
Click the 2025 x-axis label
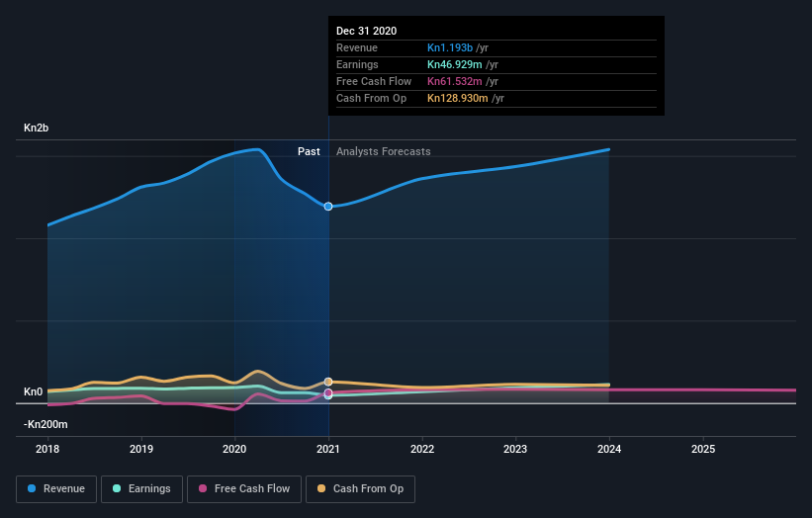click(x=703, y=449)
